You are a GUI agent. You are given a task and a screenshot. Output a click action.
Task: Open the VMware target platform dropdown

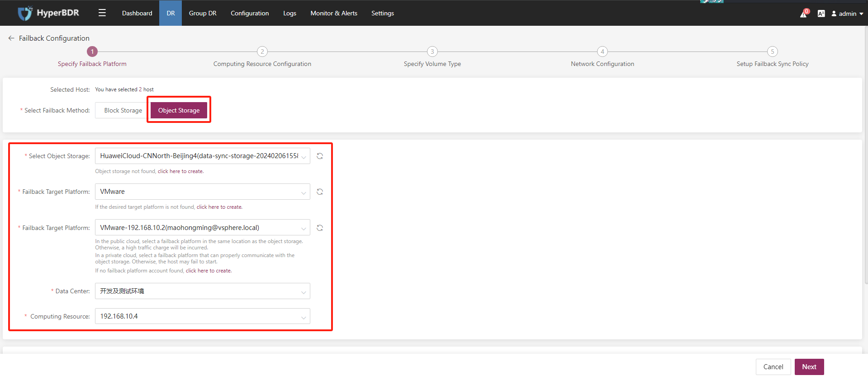203,192
